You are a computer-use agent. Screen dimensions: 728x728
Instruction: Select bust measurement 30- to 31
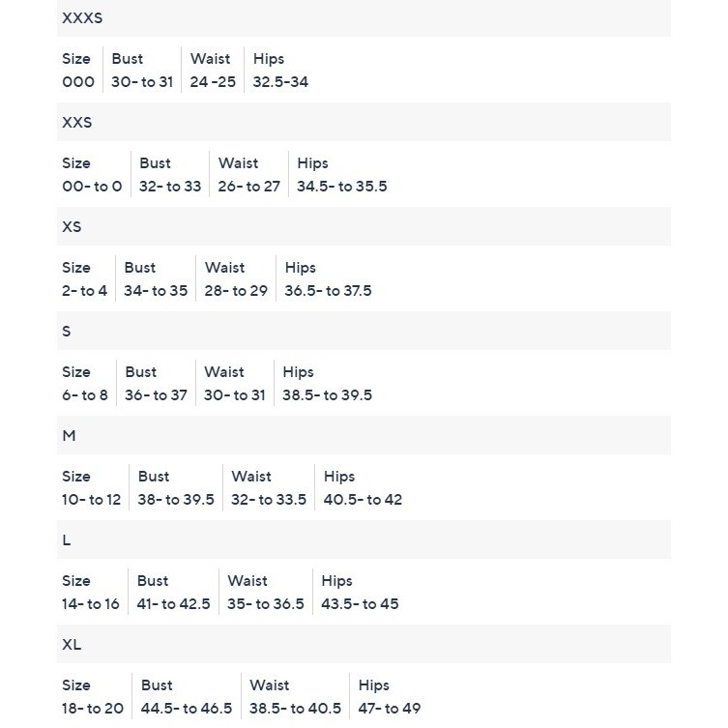[x=142, y=82]
